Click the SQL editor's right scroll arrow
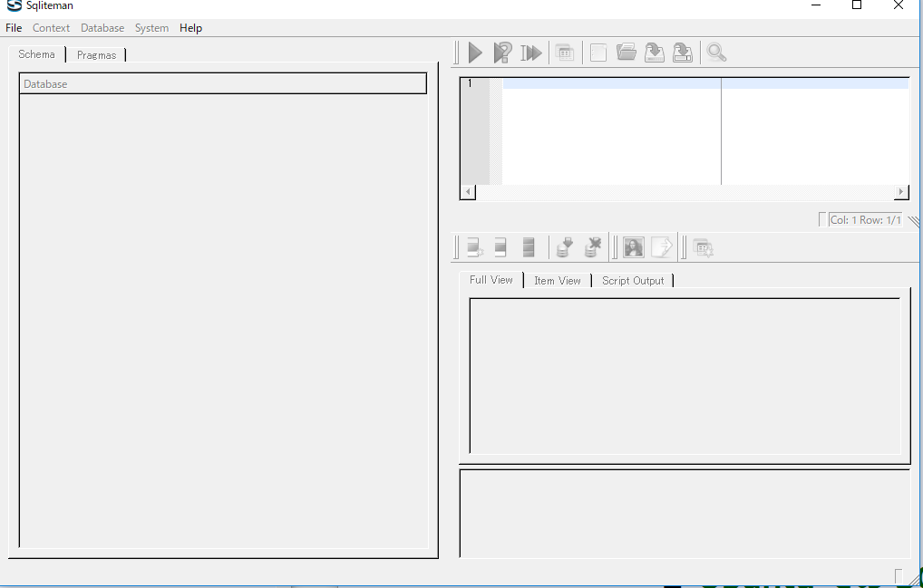 click(900, 192)
